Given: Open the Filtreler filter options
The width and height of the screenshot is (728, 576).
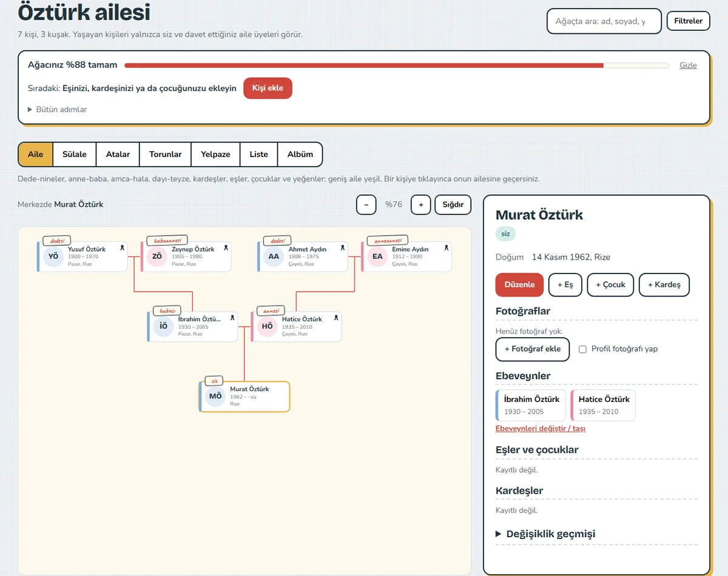Looking at the screenshot, I should point(689,21).
